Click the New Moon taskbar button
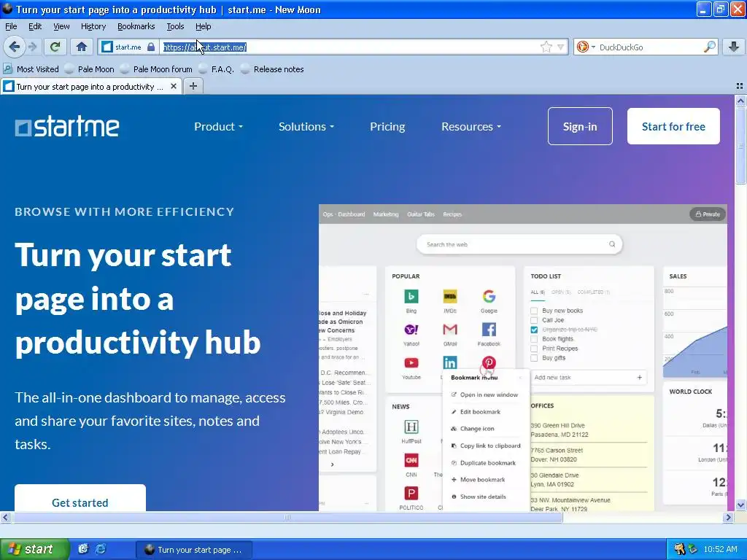Image resolution: width=747 pixels, height=560 pixels. pos(194,550)
